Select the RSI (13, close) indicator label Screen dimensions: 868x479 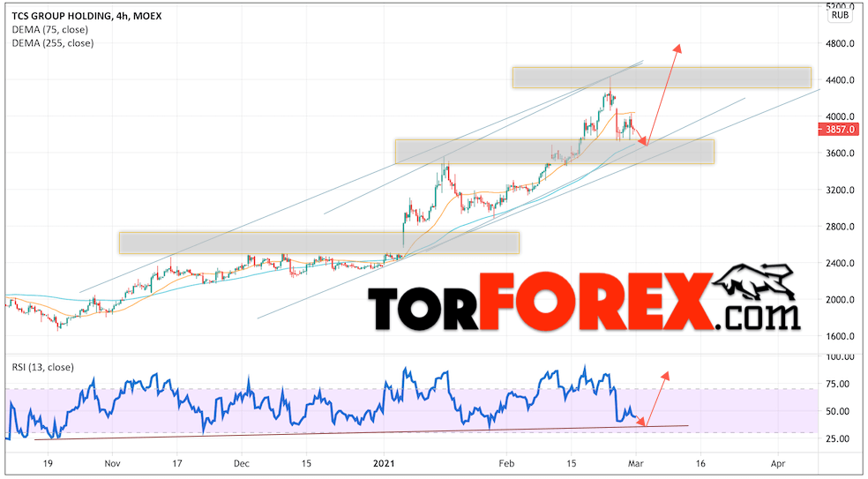pos(42,367)
